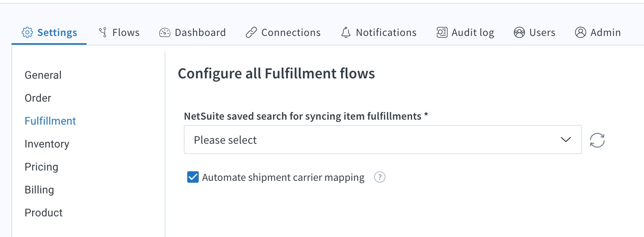644x237 pixels.
Task: Click the Dashboard gauge icon
Action: coord(165,32)
